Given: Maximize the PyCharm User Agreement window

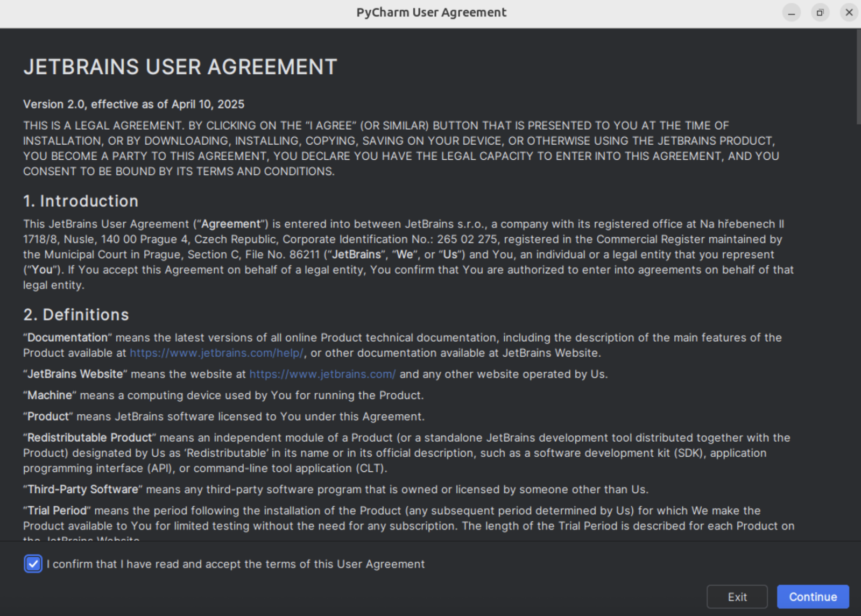Looking at the screenshot, I should point(820,12).
